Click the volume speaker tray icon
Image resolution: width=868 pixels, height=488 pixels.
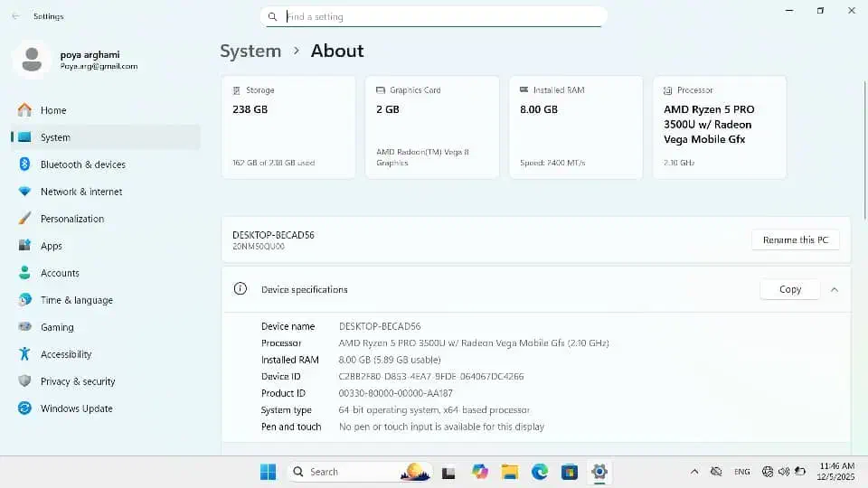click(x=783, y=472)
